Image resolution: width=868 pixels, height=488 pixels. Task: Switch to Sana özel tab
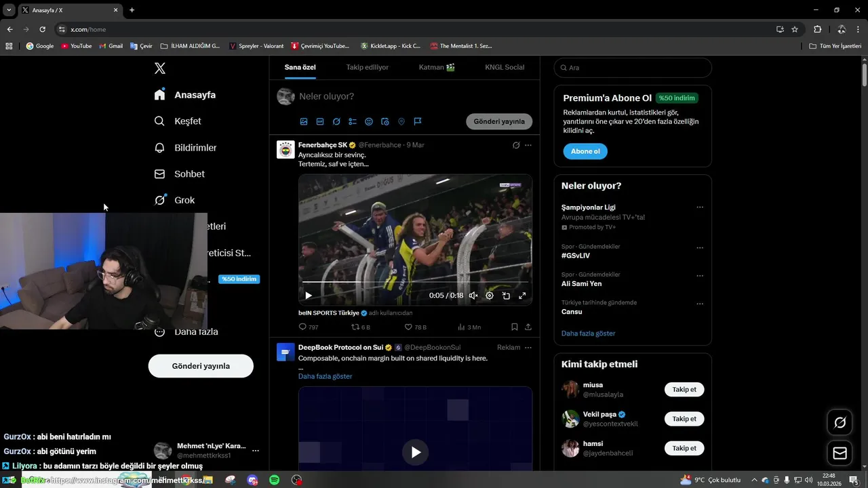point(300,67)
